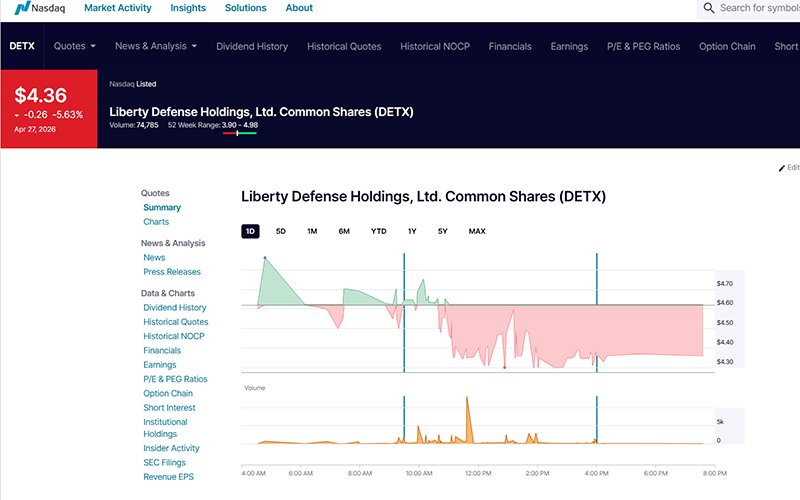This screenshot has width=800, height=500.
Task: Click the market open marker line on the price chart
Action: 404,312
